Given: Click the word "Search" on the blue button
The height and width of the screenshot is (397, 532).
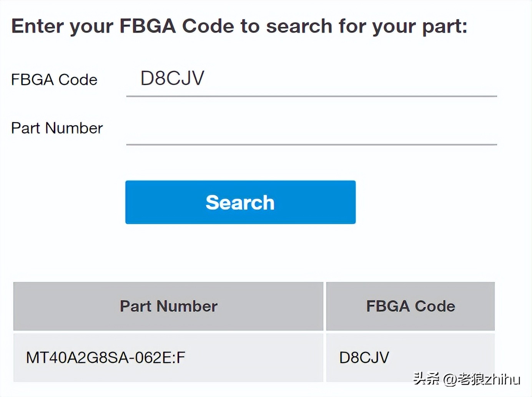Looking at the screenshot, I should 240,202.
